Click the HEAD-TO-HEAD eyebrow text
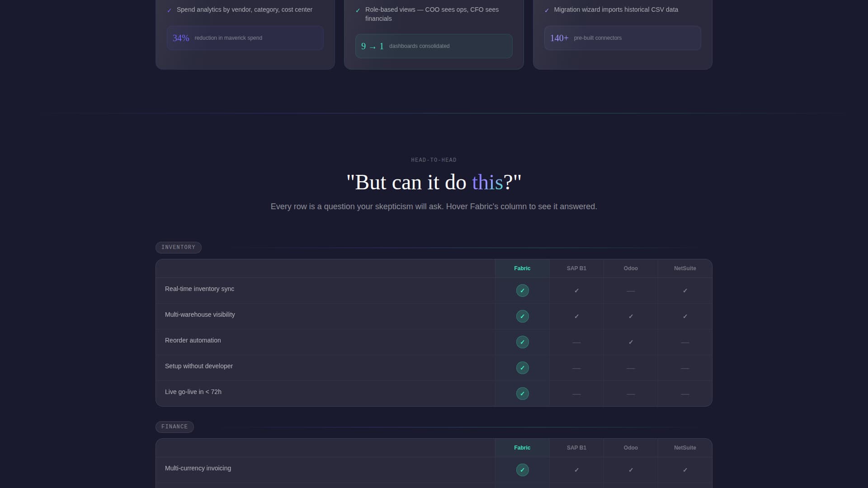The image size is (868, 488). [434, 160]
